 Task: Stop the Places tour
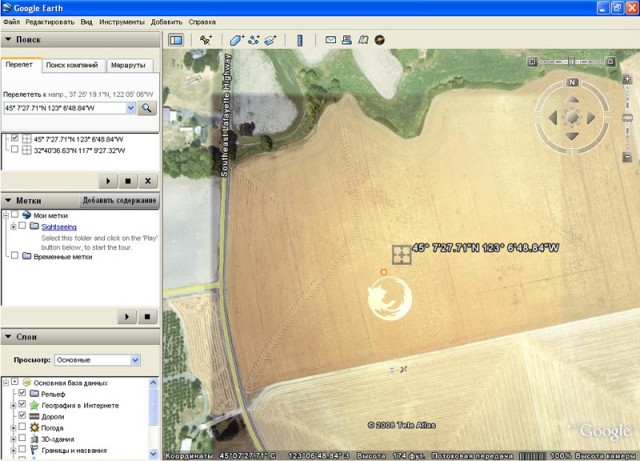click(147, 316)
